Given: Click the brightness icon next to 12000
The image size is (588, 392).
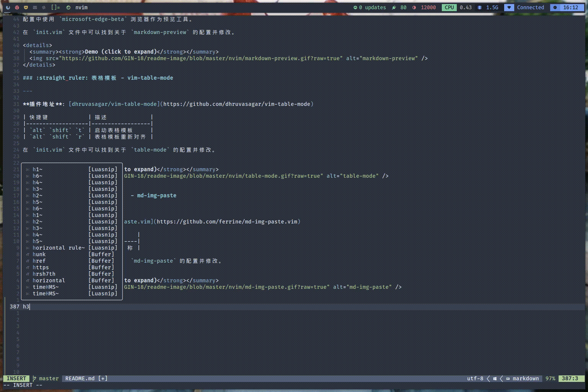Looking at the screenshot, I should click(414, 7).
